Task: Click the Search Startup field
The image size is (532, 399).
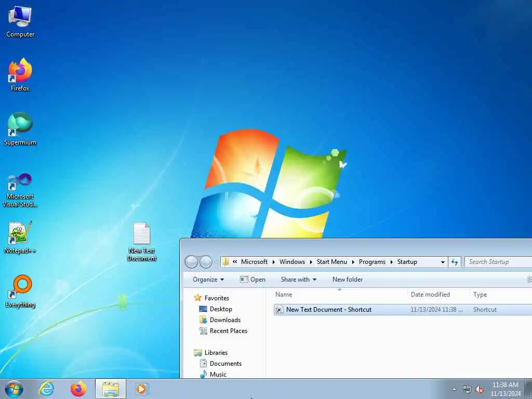Action: pyautogui.click(x=498, y=262)
